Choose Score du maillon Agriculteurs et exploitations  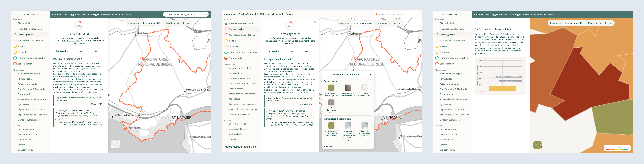coord(331,125)
